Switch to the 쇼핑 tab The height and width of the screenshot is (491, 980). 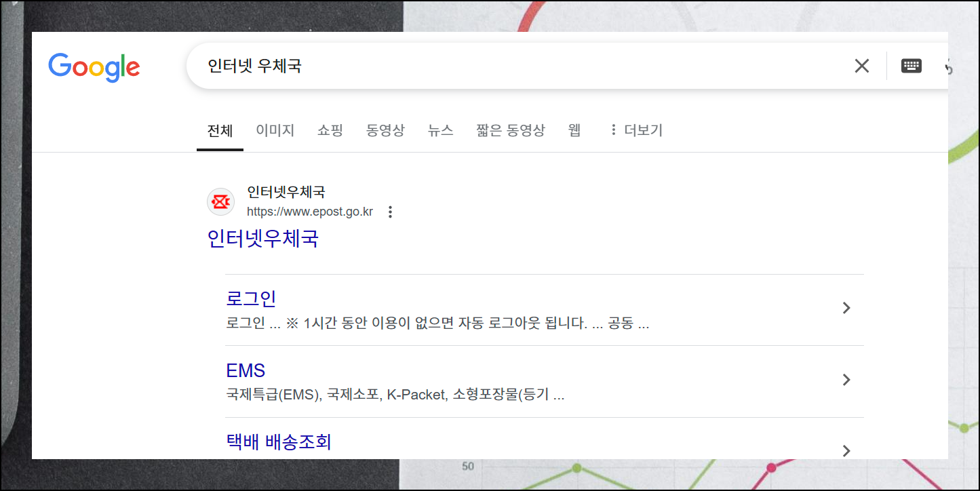coord(330,130)
